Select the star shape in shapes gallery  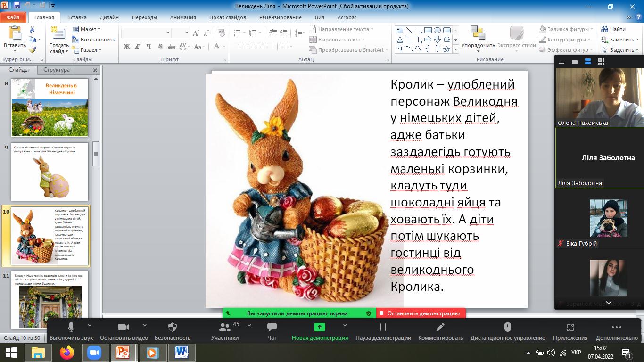[446, 49]
